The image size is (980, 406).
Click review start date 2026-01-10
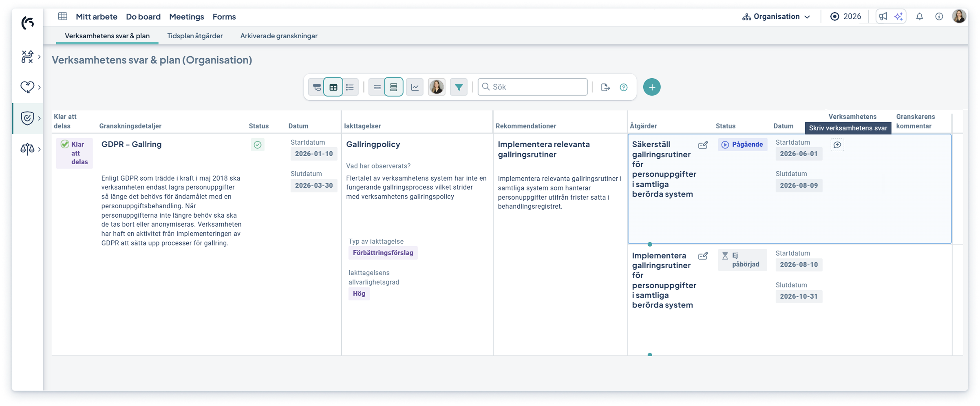[x=314, y=154]
